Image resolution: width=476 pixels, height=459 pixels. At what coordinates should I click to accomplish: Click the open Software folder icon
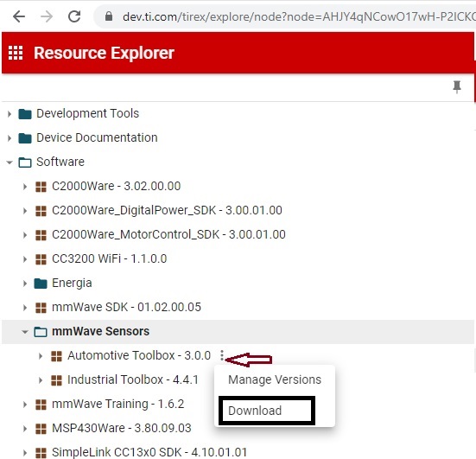click(25, 163)
